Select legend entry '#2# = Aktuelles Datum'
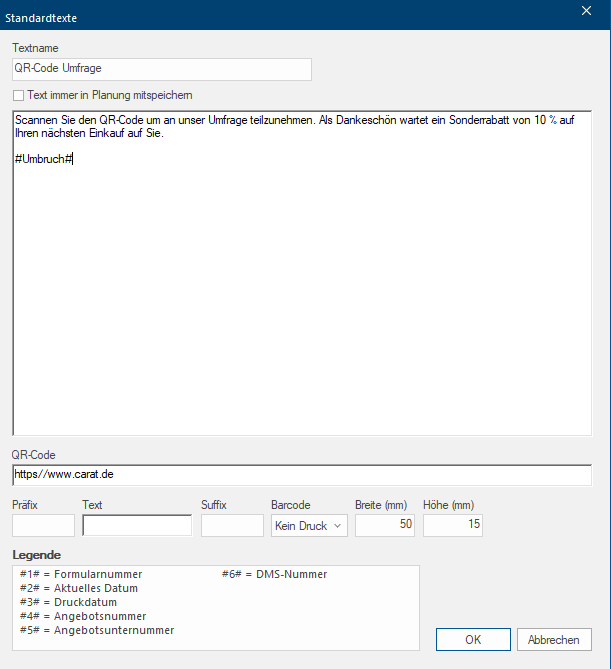 click(81, 588)
